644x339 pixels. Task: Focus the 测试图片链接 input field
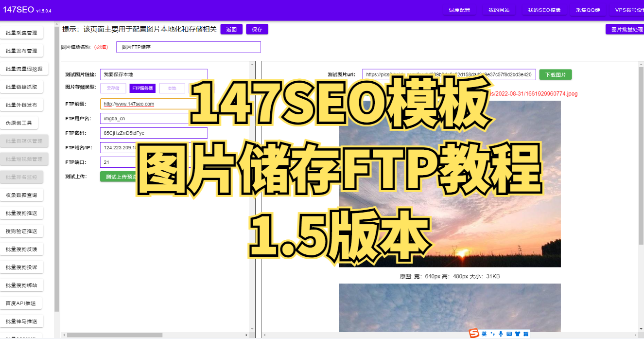click(154, 74)
